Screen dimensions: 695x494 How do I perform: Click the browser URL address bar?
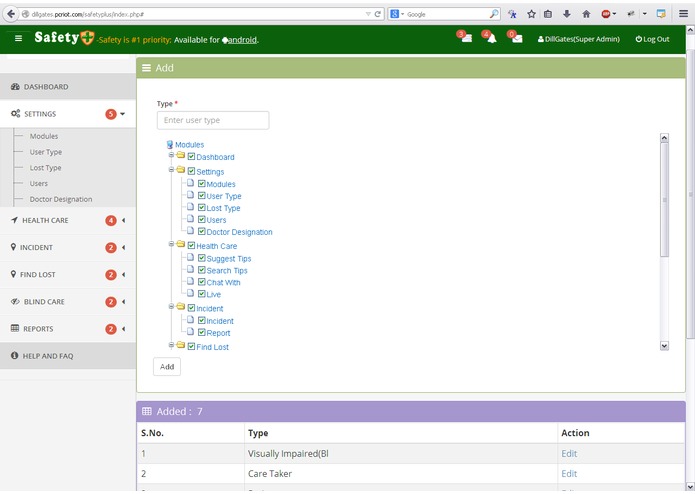click(x=195, y=14)
